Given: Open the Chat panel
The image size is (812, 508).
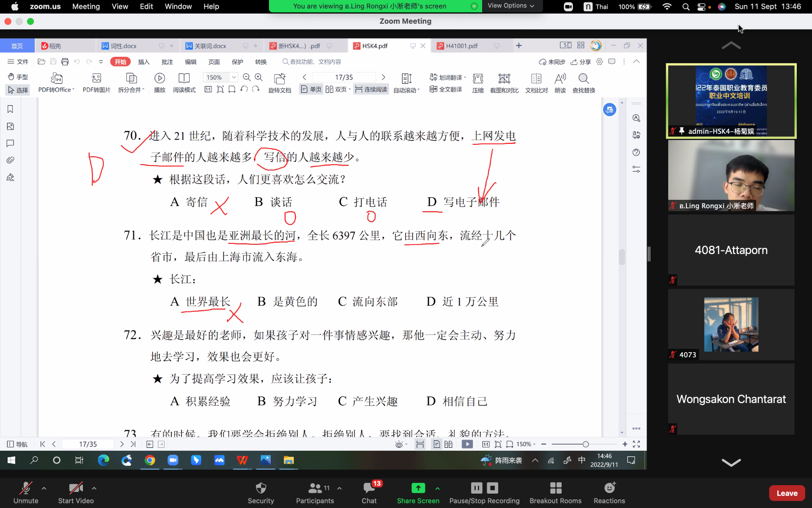Looking at the screenshot, I should coord(369,493).
